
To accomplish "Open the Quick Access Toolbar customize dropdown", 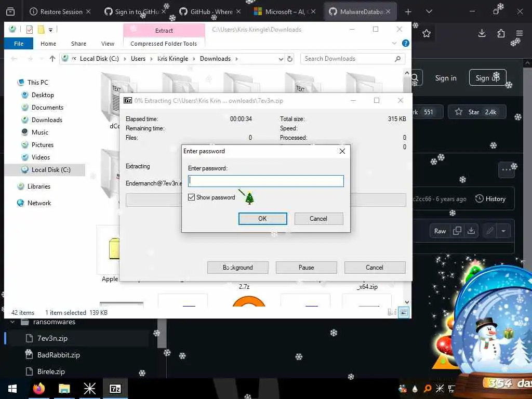I will [50, 30].
